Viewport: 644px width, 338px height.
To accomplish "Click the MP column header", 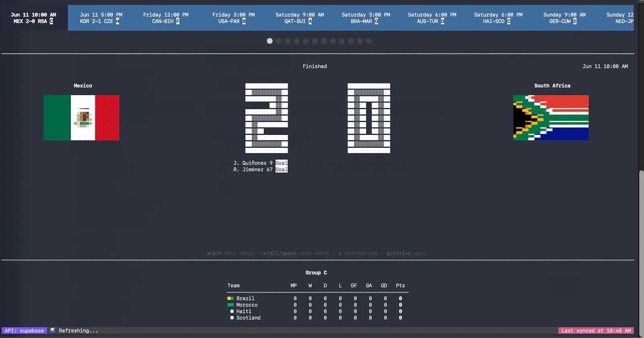I will tap(293, 286).
